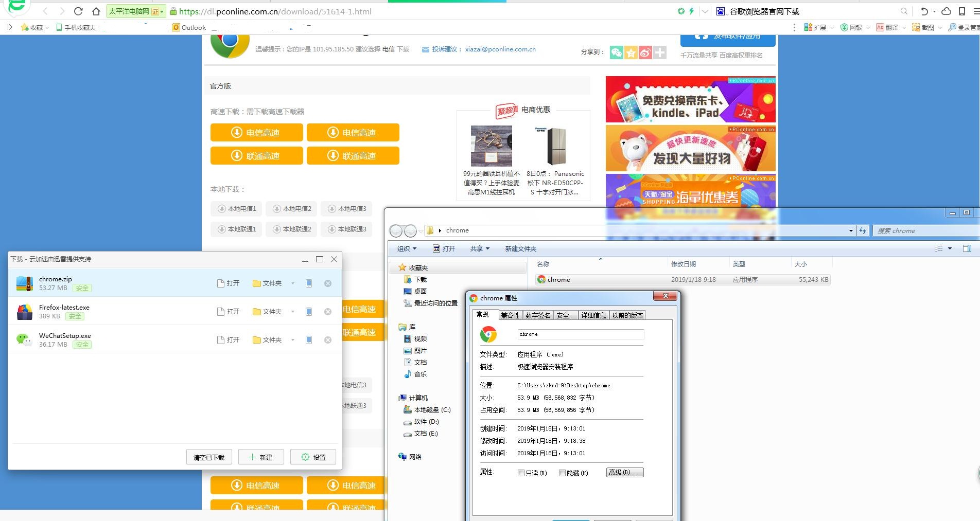Click the mobile phone icon in browser toolbar
The height and width of the screenshot is (521, 980).
click(x=961, y=11)
